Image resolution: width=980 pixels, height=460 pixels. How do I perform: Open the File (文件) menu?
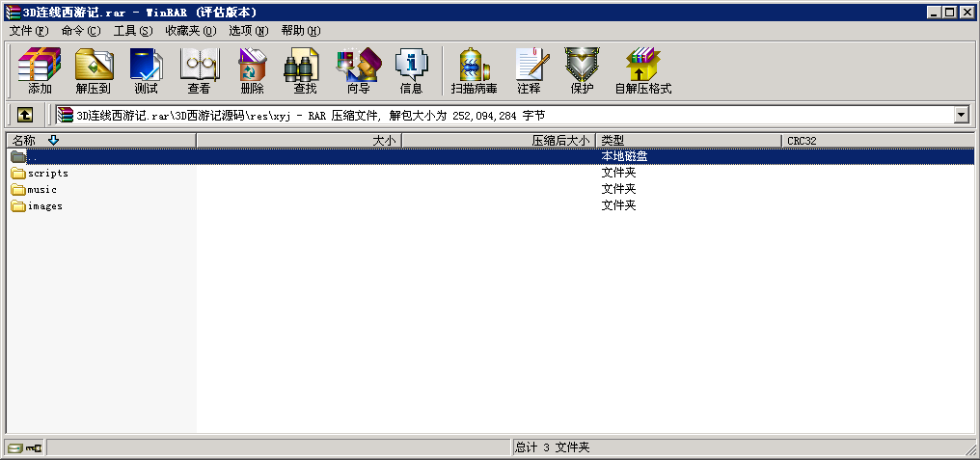[x=28, y=31]
